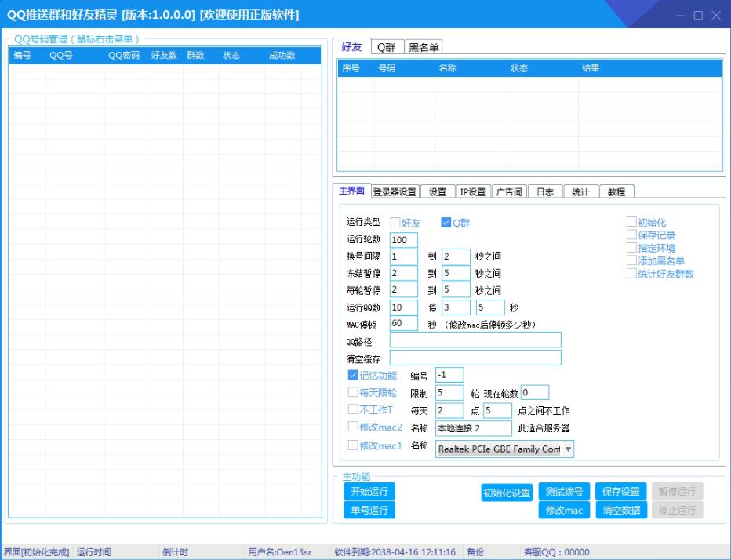Click the QQ密码 column header
This screenshot has height=560, width=731.
[x=124, y=55]
